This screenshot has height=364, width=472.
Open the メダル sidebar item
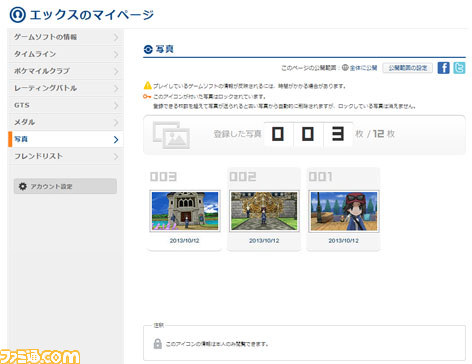[x=66, y=122]
